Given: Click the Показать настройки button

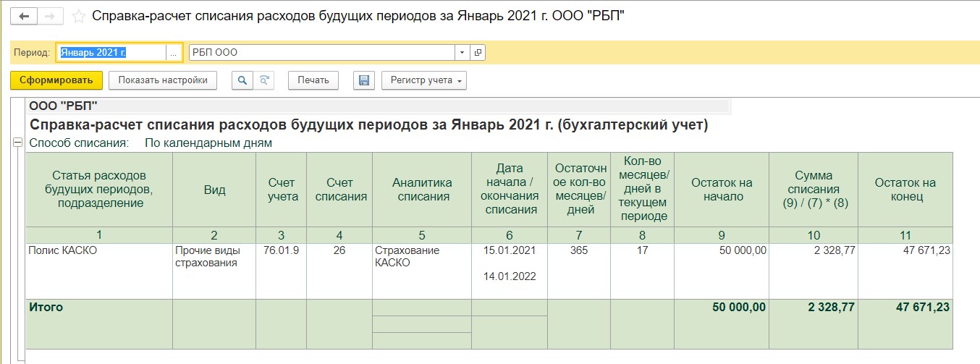Looking at the screenshot, I should [163, 80].
